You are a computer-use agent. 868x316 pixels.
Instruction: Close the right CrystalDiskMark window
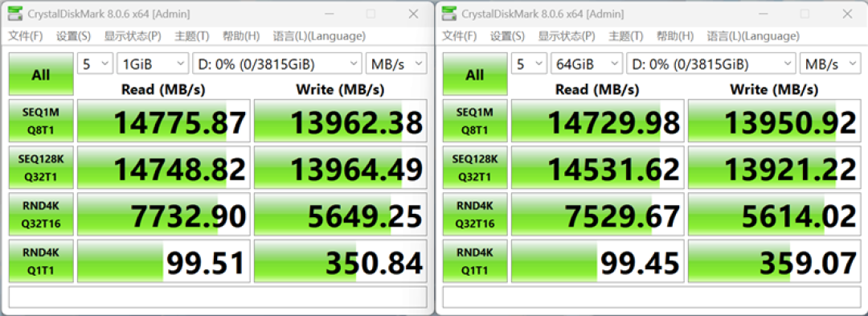coord(847,14)
